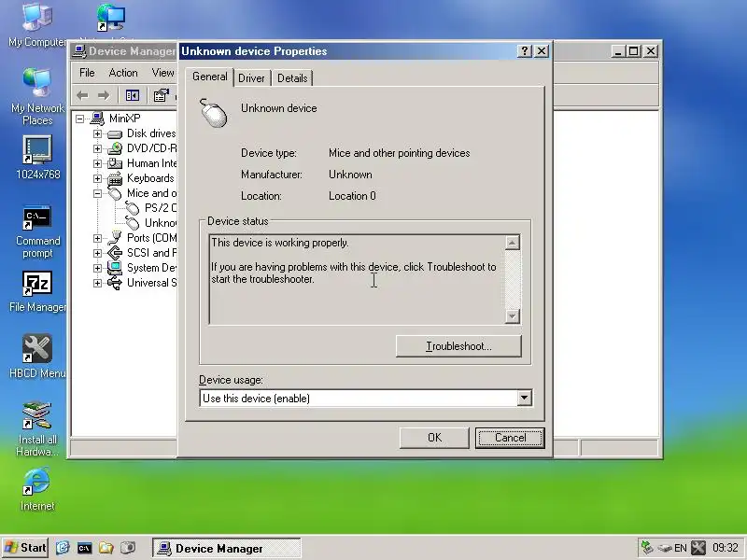Open My Computer desktop icon
The width and height of the screenshot is (747, 560).
point(37,25)
